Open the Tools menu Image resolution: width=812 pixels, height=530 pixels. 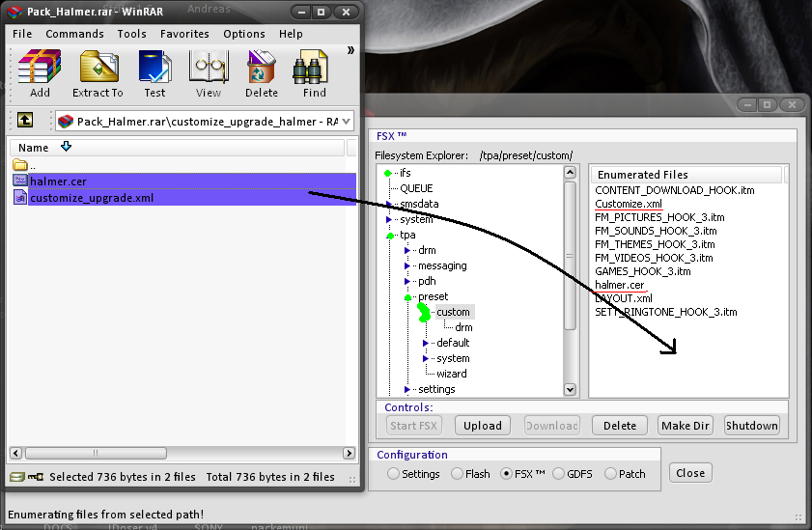coord(131,34)
